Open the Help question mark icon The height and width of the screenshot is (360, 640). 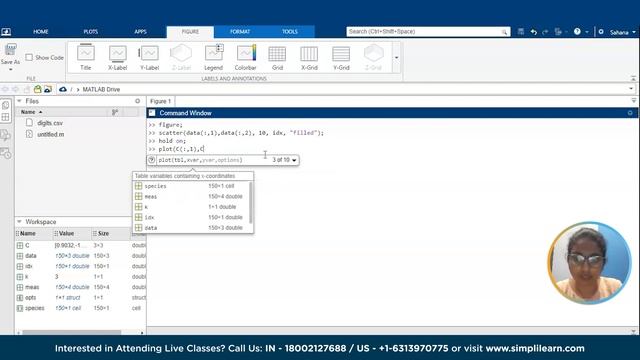(x=577, y=31)
